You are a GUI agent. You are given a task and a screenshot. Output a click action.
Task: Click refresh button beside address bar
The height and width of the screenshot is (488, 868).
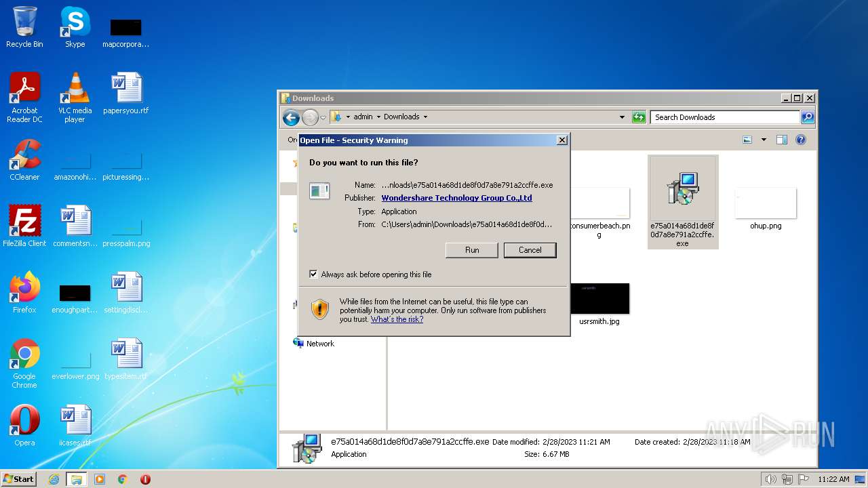coord(639,117)
